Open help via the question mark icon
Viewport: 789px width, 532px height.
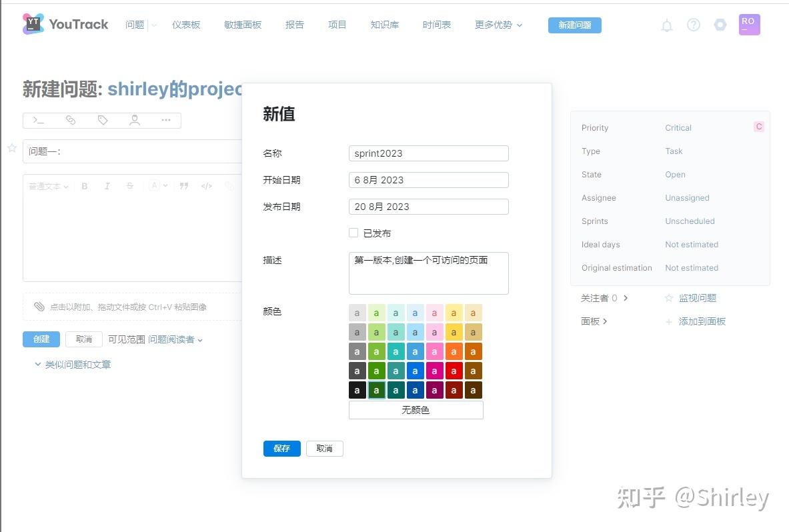[693, 25]
